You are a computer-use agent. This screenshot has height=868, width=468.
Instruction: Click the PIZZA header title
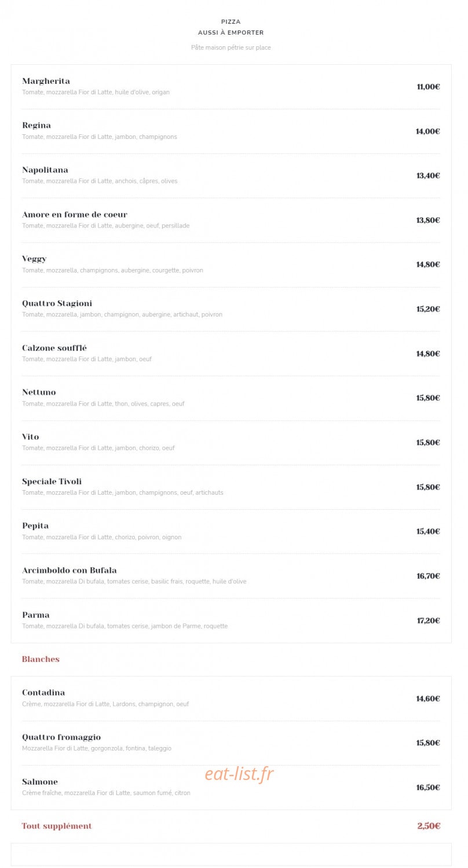231,22
